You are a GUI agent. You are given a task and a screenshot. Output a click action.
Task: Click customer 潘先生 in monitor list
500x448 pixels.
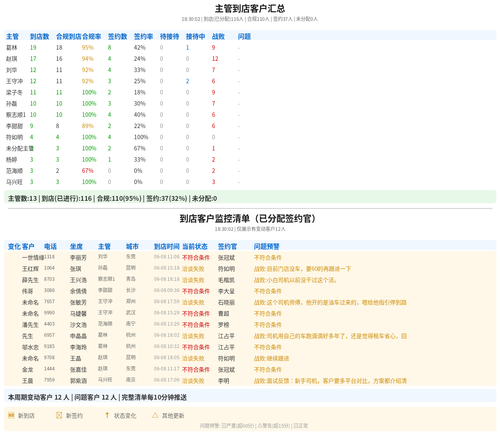point(30,325)
